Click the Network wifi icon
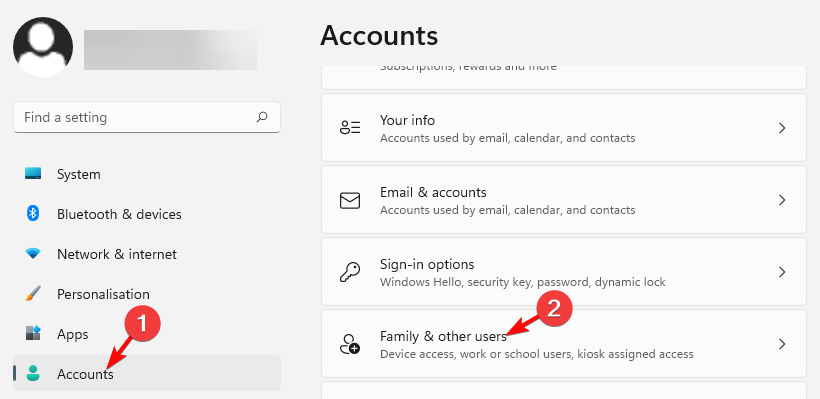The image size is (820, 399). click(33, 254)
